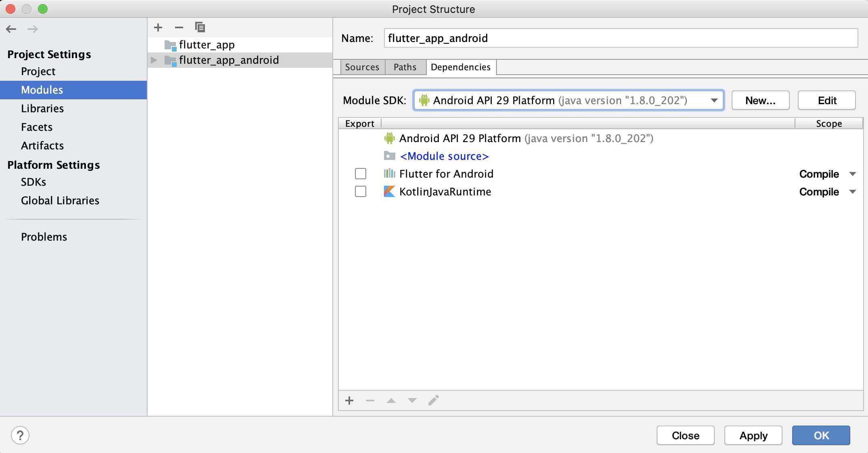This screenshot has height=453, width=868.
Task: Select the flutter_app_android module
Action: point(240,60)
